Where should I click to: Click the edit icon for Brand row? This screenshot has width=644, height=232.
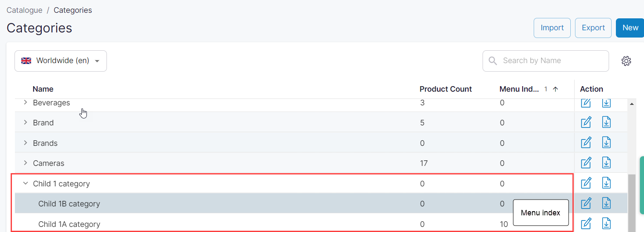[586, 122]
